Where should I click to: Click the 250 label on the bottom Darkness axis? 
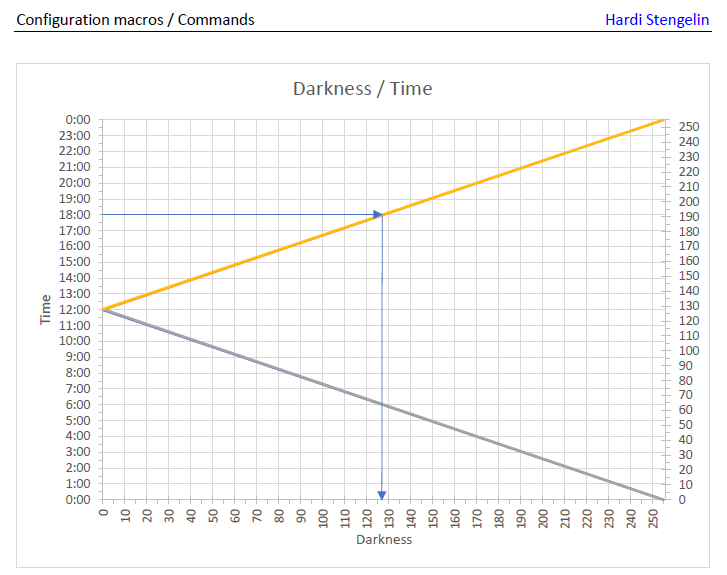pos(653,518)
